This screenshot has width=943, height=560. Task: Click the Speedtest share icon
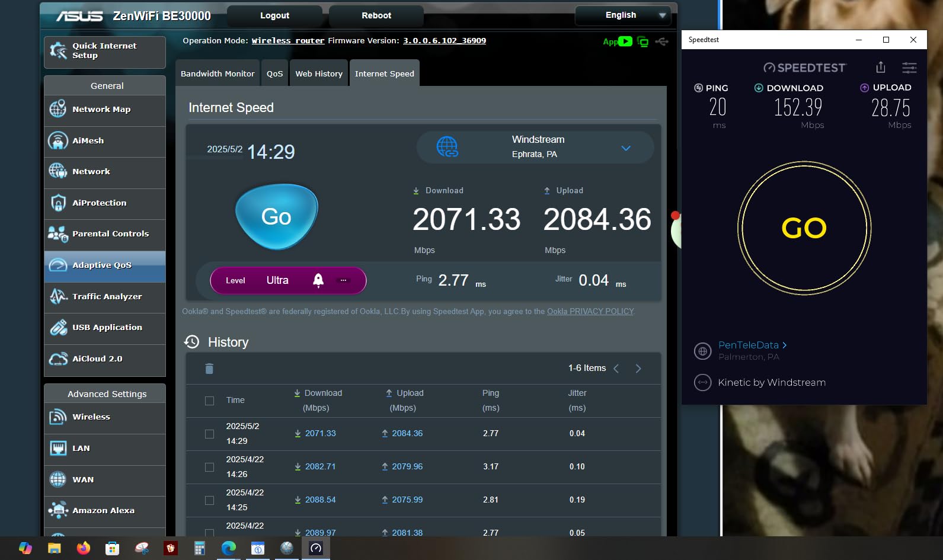880,67
